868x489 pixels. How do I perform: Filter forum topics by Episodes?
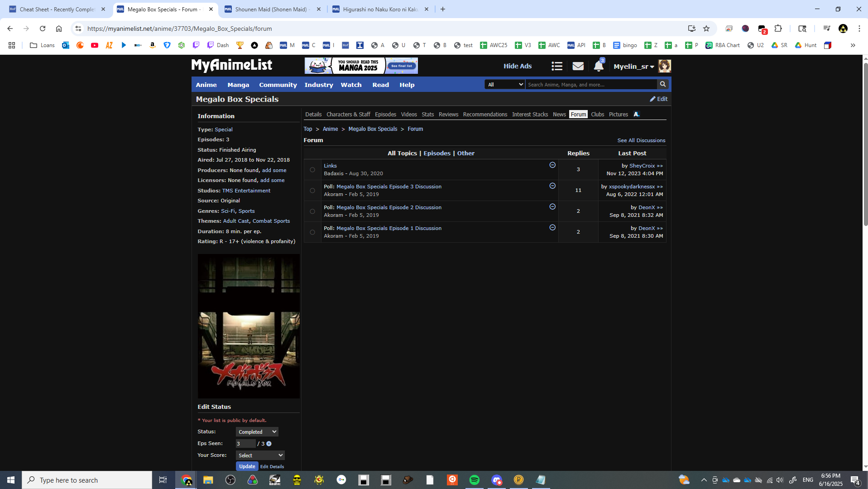click(x=437, y=153)
